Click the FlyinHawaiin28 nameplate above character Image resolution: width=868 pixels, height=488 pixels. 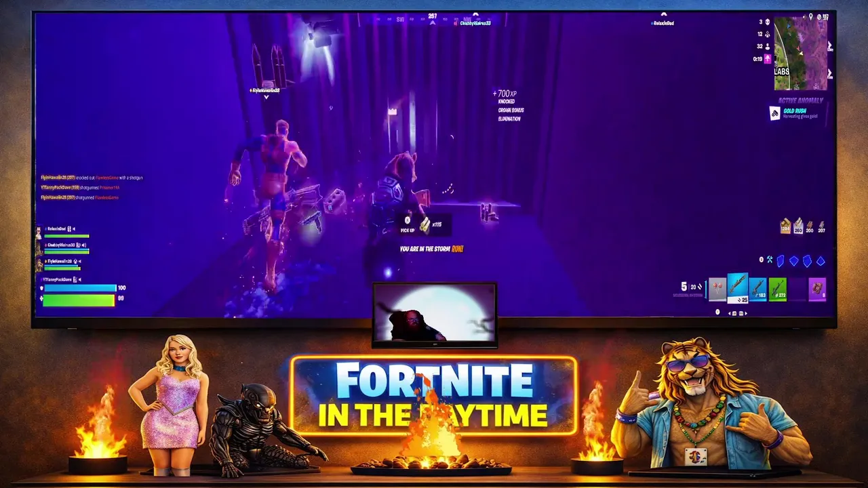tap(265, 90)
